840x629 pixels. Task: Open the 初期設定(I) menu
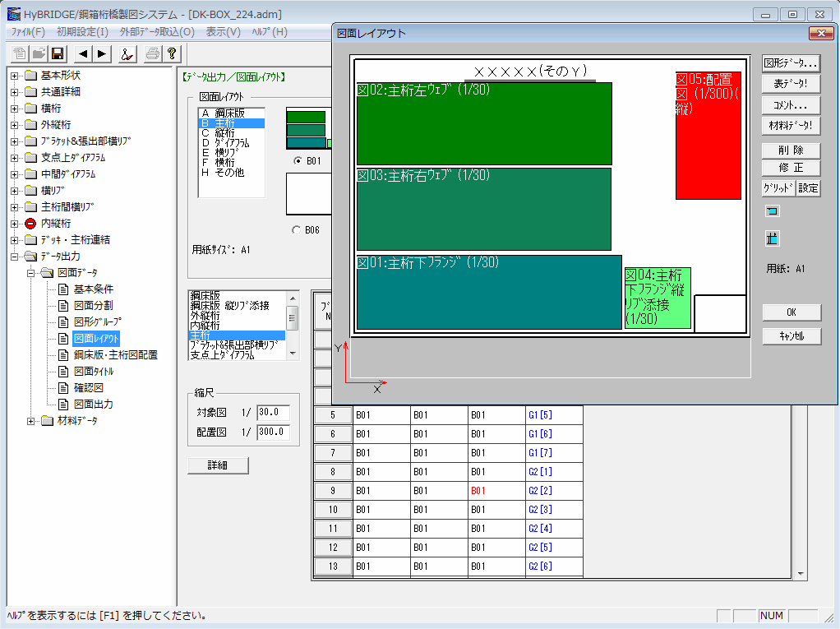[x=82, y=32]
